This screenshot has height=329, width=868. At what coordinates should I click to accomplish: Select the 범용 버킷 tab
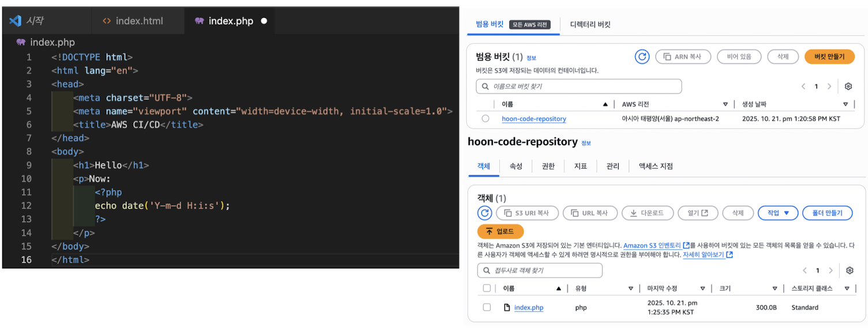[513, 24]
